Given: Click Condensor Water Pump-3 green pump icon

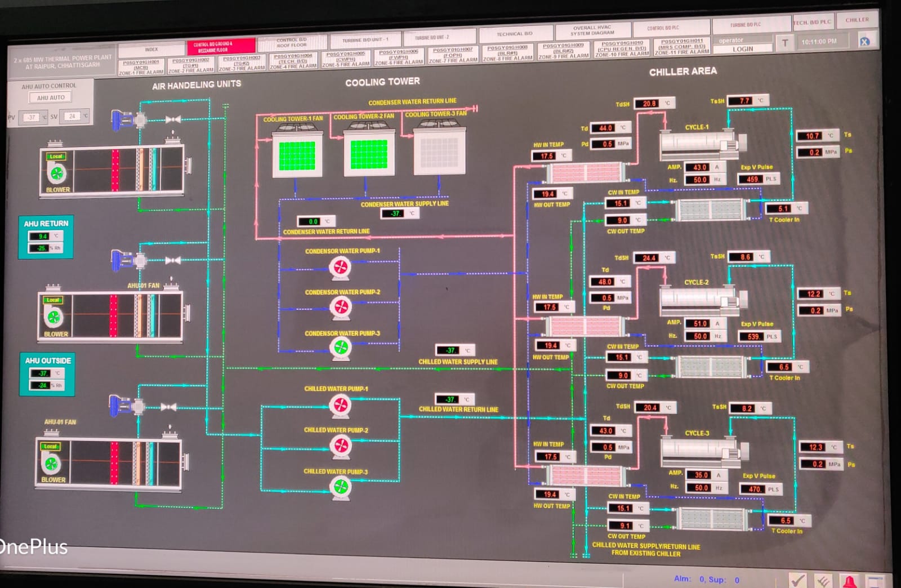Looking at the screenshot, I should coord(341,348).
